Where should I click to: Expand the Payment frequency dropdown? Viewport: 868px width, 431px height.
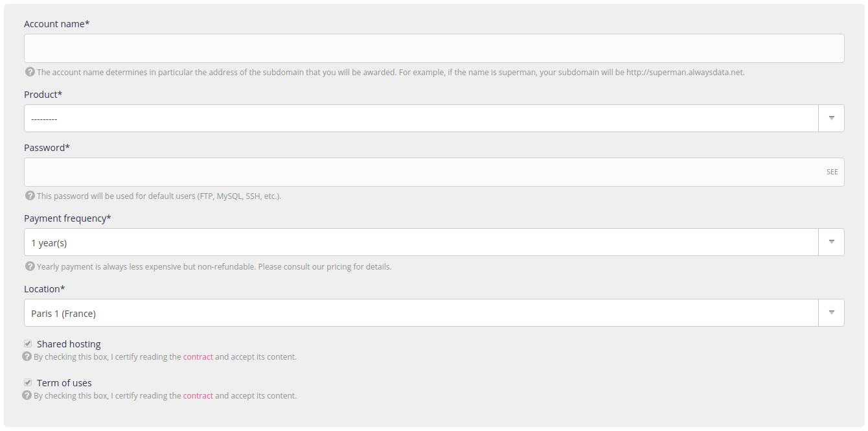(421, 242)
